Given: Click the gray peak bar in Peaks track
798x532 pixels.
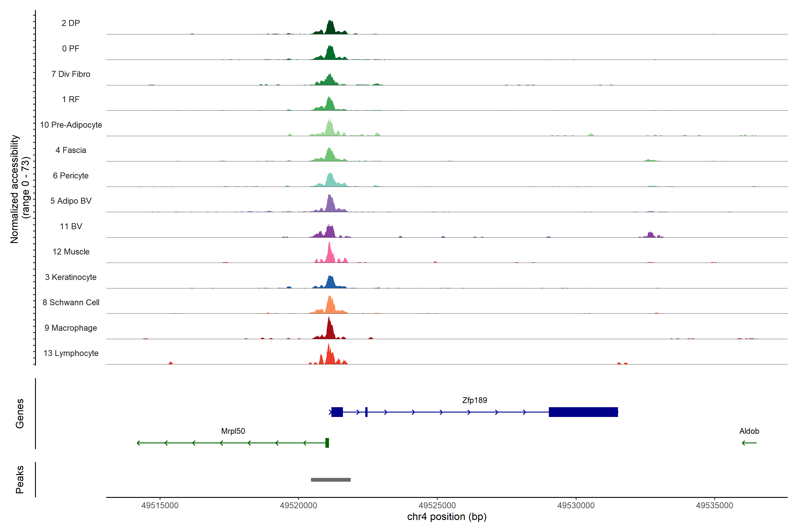Looking at the screenshot, I should 331,479.
